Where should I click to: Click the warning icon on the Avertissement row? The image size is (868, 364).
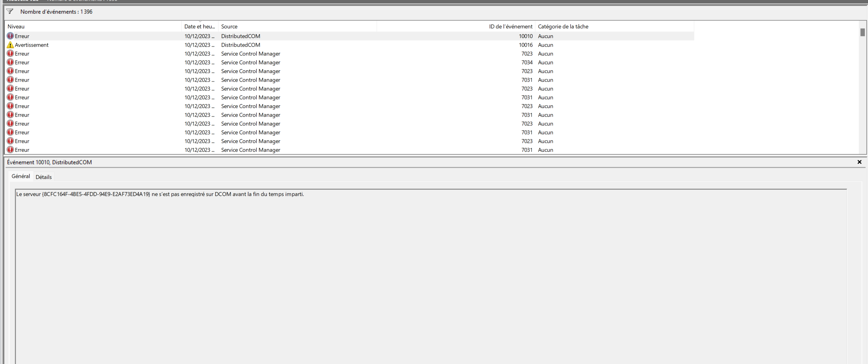coord(10,45)
